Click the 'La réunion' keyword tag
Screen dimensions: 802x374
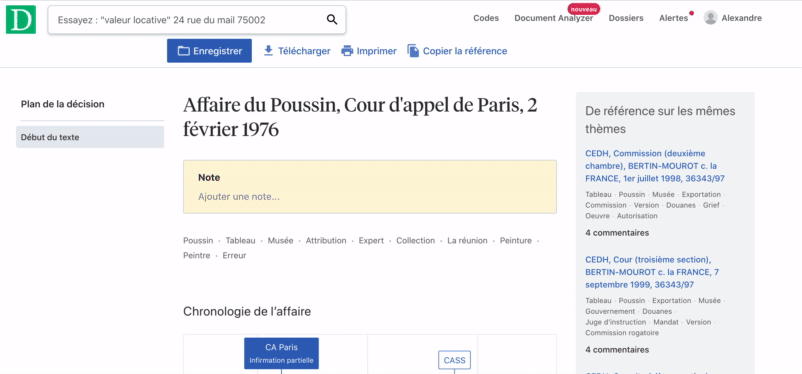click(467, 240)
